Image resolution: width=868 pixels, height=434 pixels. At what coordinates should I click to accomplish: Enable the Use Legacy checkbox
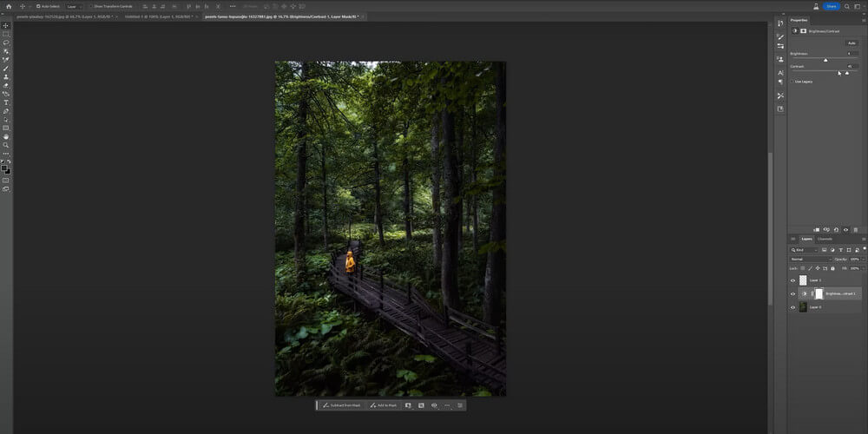(x=792, y=82)
